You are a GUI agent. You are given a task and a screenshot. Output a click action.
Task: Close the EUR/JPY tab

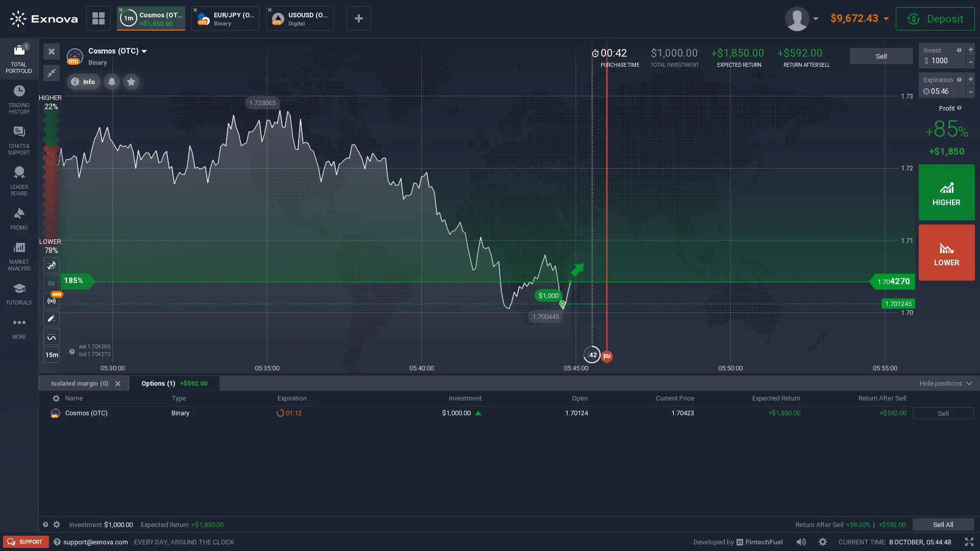click(x=195, y=10)
